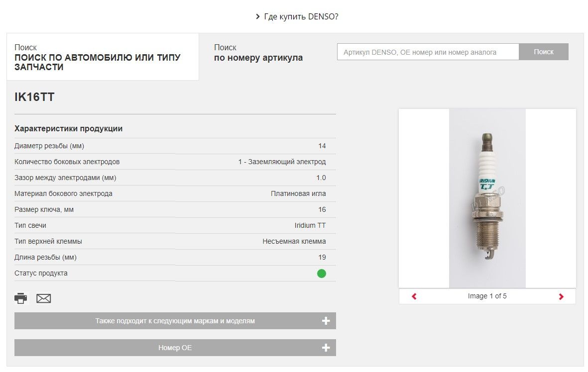The width and height of the screenshot is (588, 372).
Task: Click the IK16TT product heading
Action: pyautogui.click(x=34, y=97)
